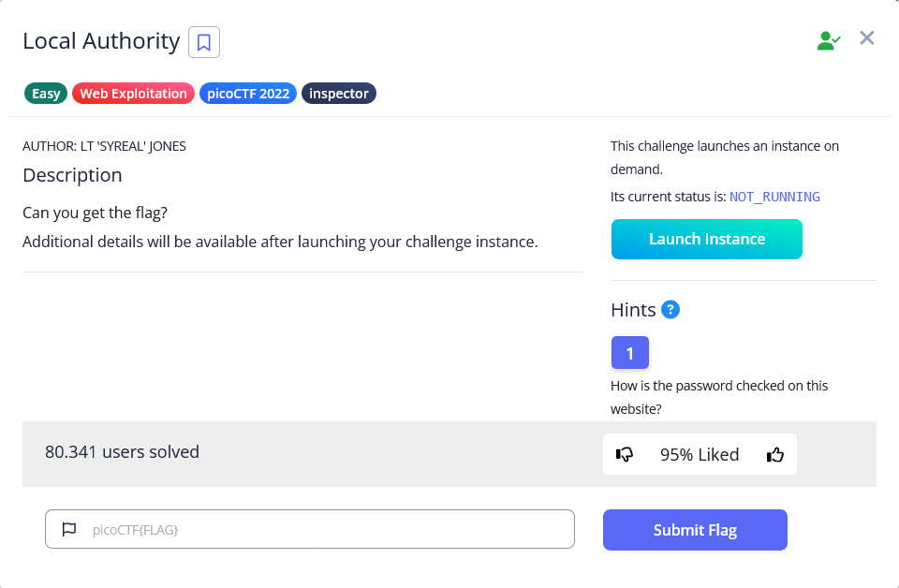
Task: Select the Web Exploitation category tag
Action: pos(133,94)
